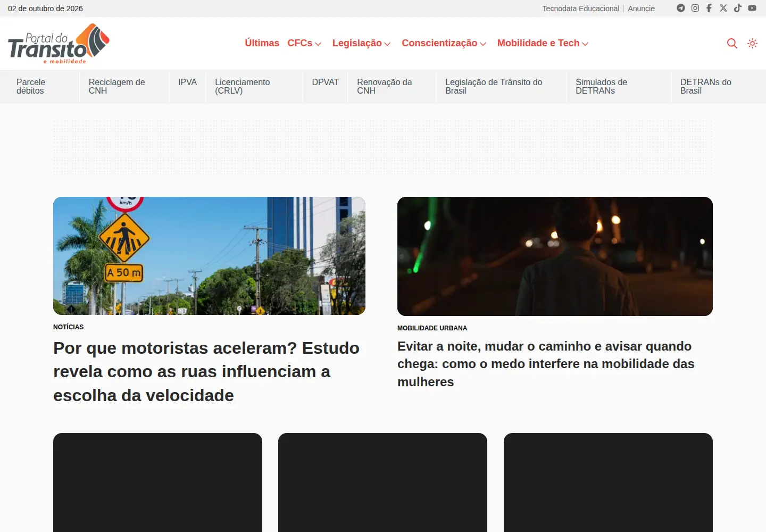Open headline 'Evitar a noite, mudar o caminho'
Screen dimensions: 766x532
[546, 364]
